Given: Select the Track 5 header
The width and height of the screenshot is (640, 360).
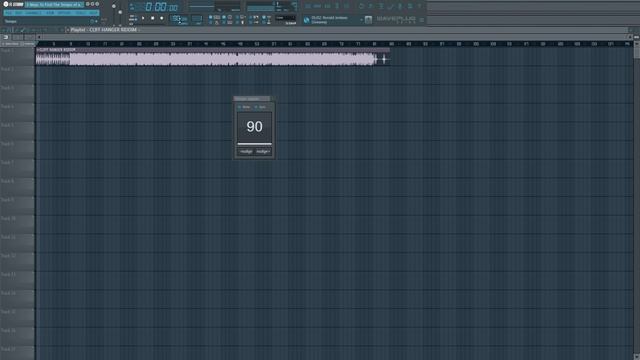Looking at the screenshot, I should [17, 131].
